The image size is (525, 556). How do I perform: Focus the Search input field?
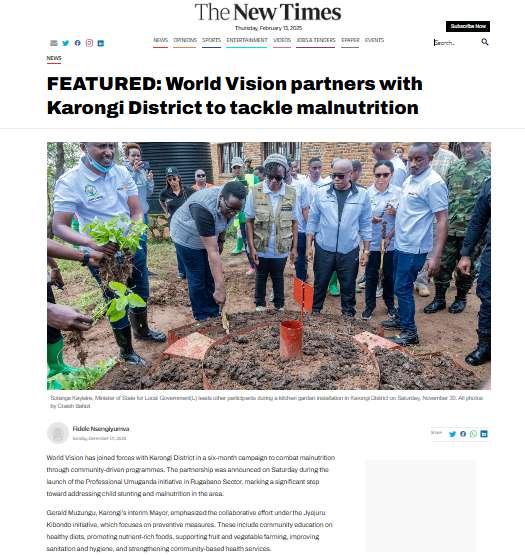456,43
